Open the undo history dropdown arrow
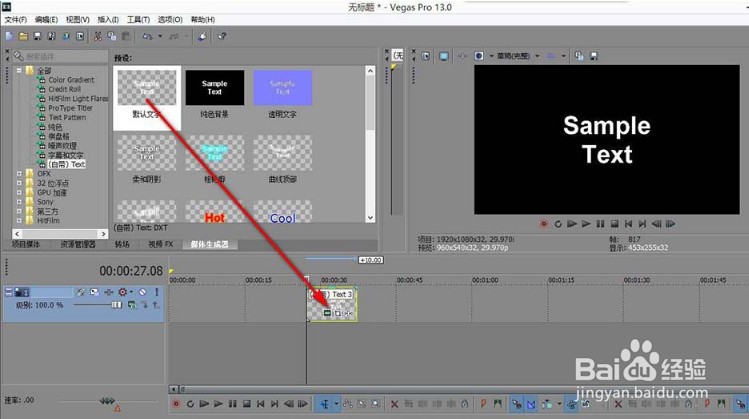The height and width of the screenshot is (419, 749). 160,36
